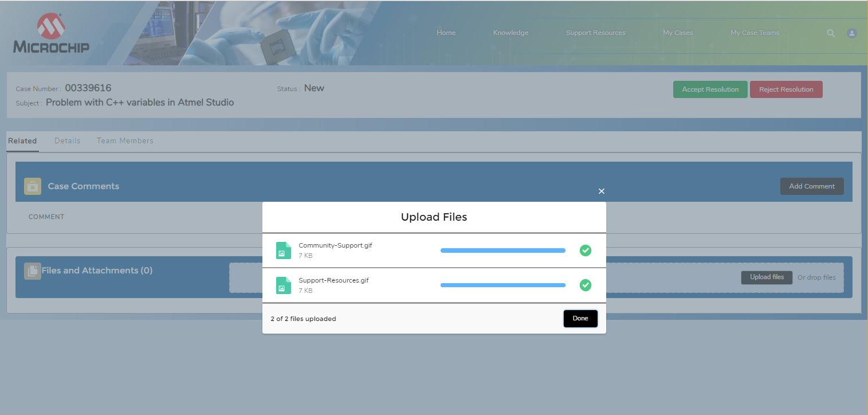Image resolution: width=868 pixels, height=415 pixels.
Task: Click the status value New
Action: point(314,88)
